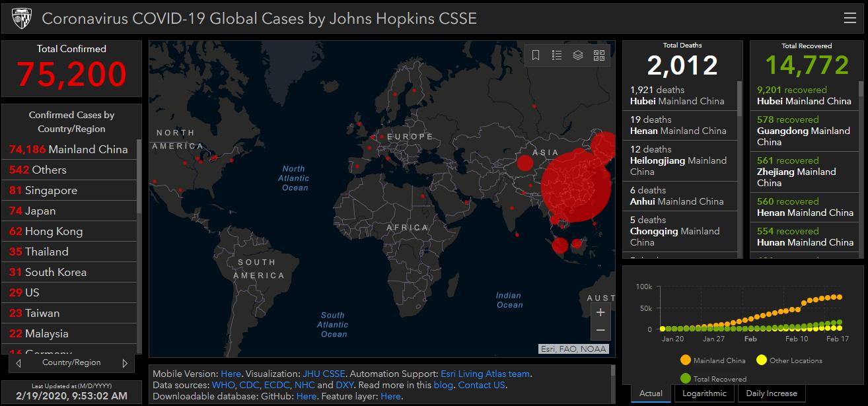Switch chart to the Actual tab

651,393
